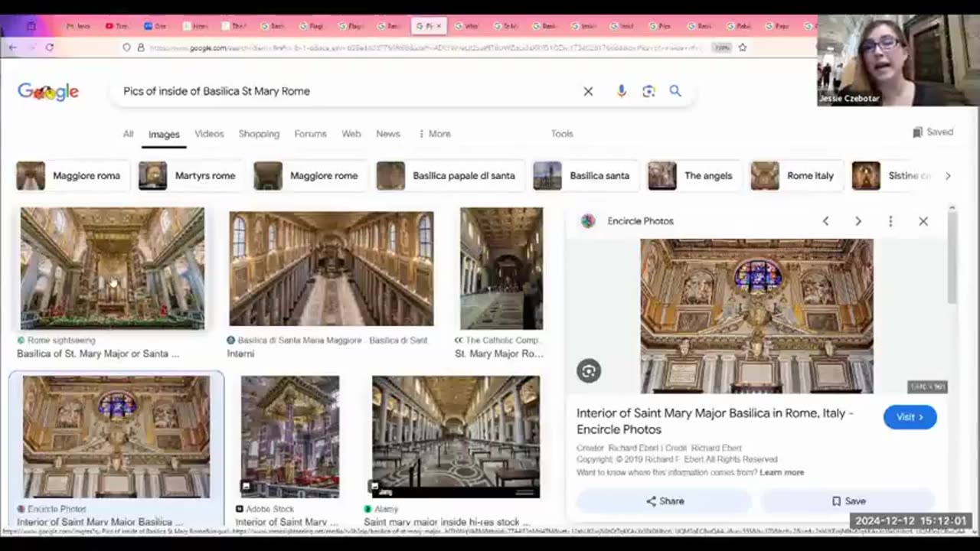Screen dimensions: 980x551
Task: Switch to the Videos tab
Action: pos(209,133)
